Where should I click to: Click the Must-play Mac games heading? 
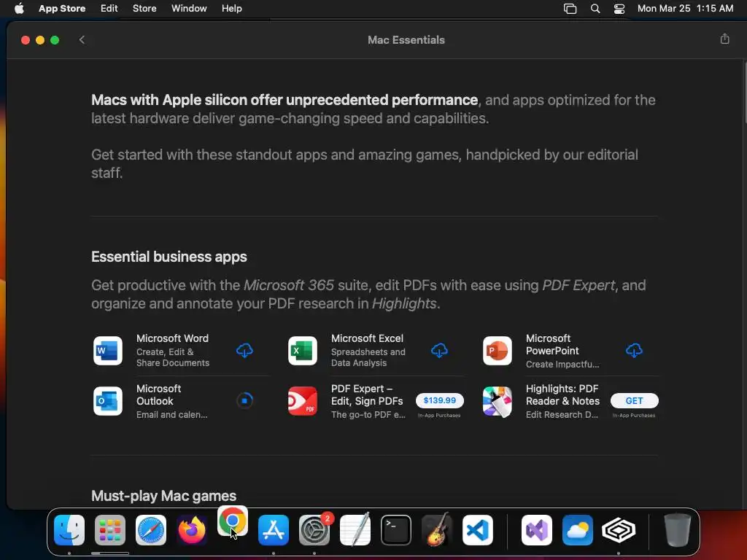click(x=164, y=496)
